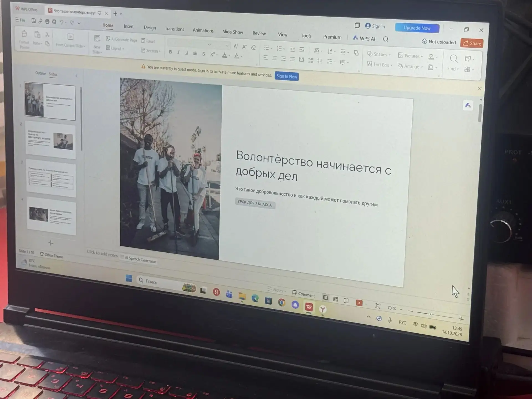Image resolution: width=532 pixels, height=399 pixels.
Task: Open the Slide Show tab
Action: (233, 32)
